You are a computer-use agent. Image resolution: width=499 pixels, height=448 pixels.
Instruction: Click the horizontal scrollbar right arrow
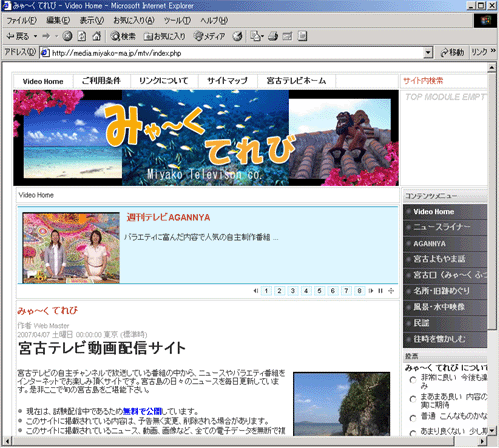point(483,441)
